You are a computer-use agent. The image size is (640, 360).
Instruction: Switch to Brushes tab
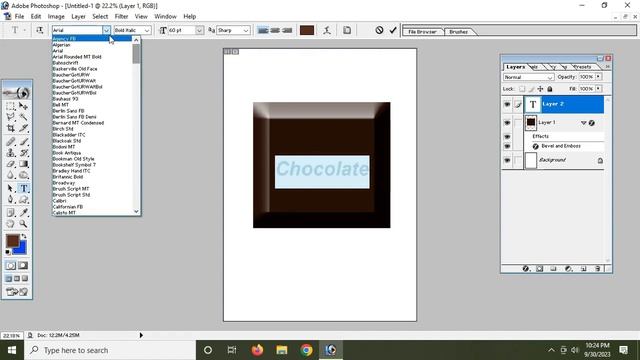coord(458,31)
